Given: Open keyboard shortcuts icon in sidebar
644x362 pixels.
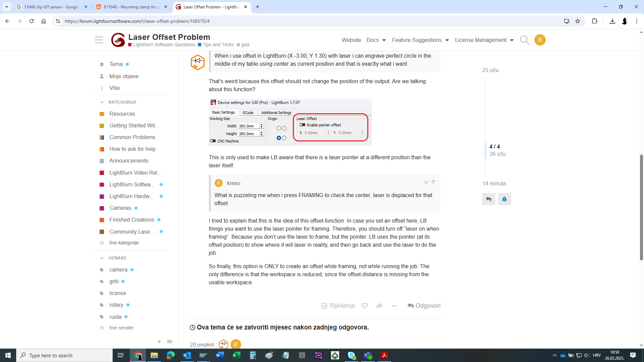Looking at the screenshot, I should (170, 342).
